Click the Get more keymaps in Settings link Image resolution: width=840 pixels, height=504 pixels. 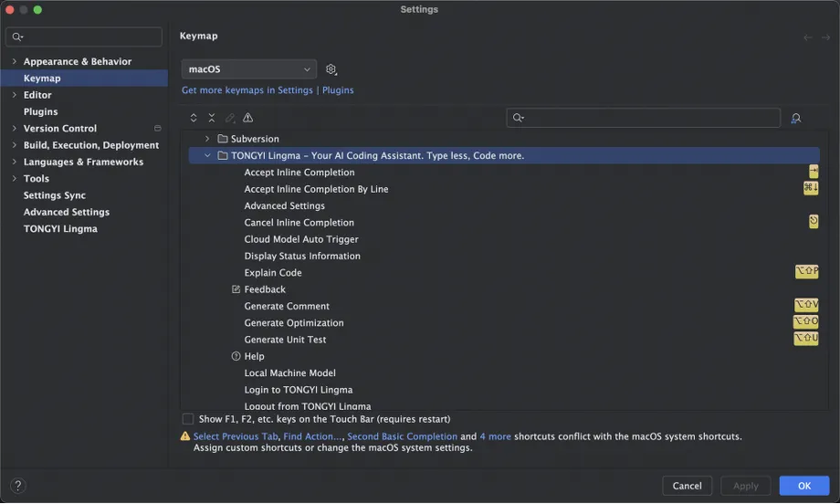[x=247, y=90]
